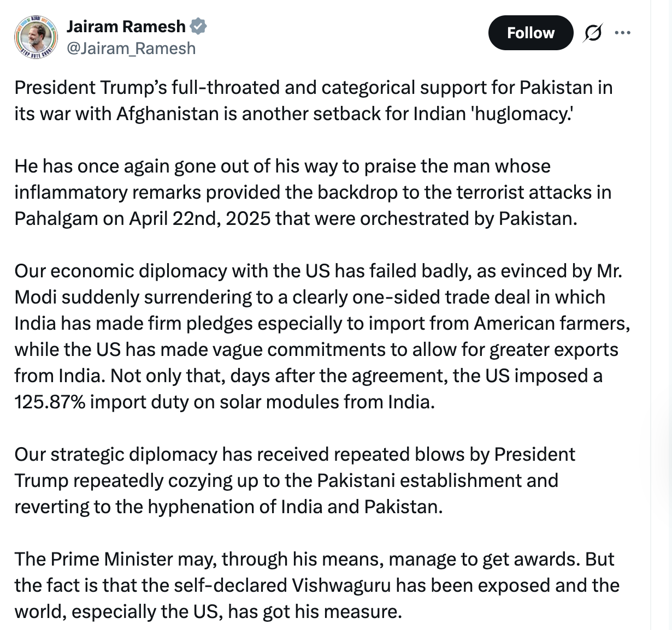Viewport: 672px width, 630px height.
Task: Click the date "April 22nd, 2025"
Action: 199,219
